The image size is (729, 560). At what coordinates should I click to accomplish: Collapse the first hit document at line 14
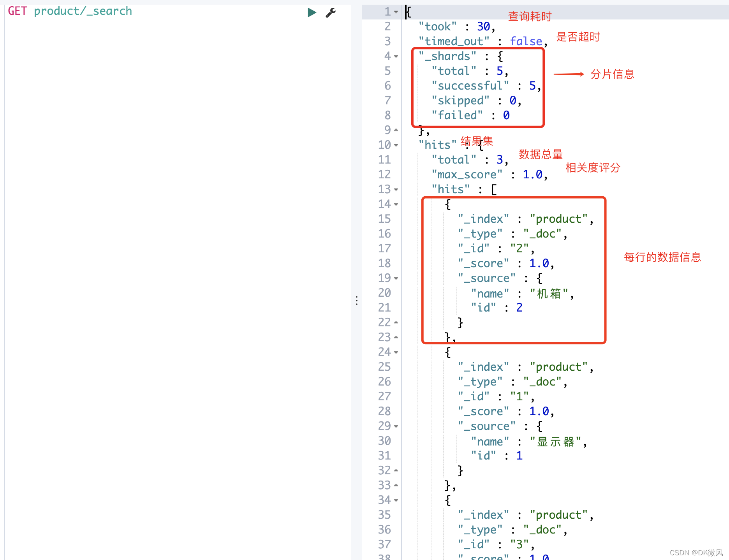click(x=396, y=204)
